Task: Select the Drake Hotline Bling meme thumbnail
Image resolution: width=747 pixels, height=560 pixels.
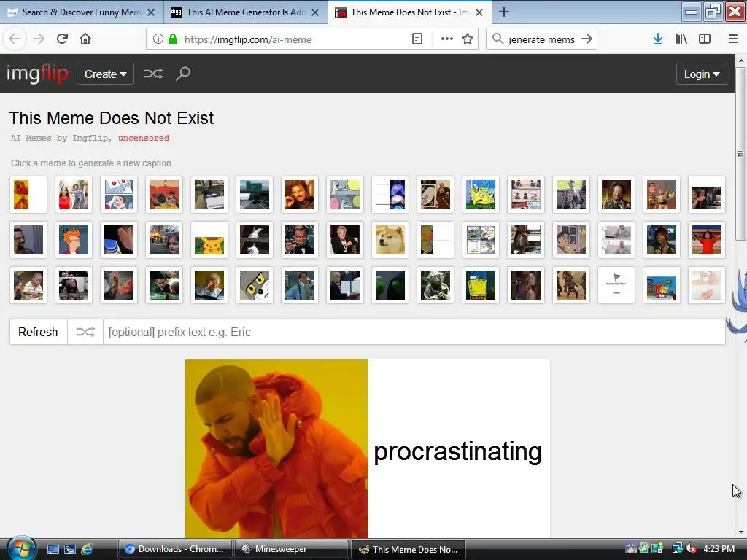Action: click(28, 195)
